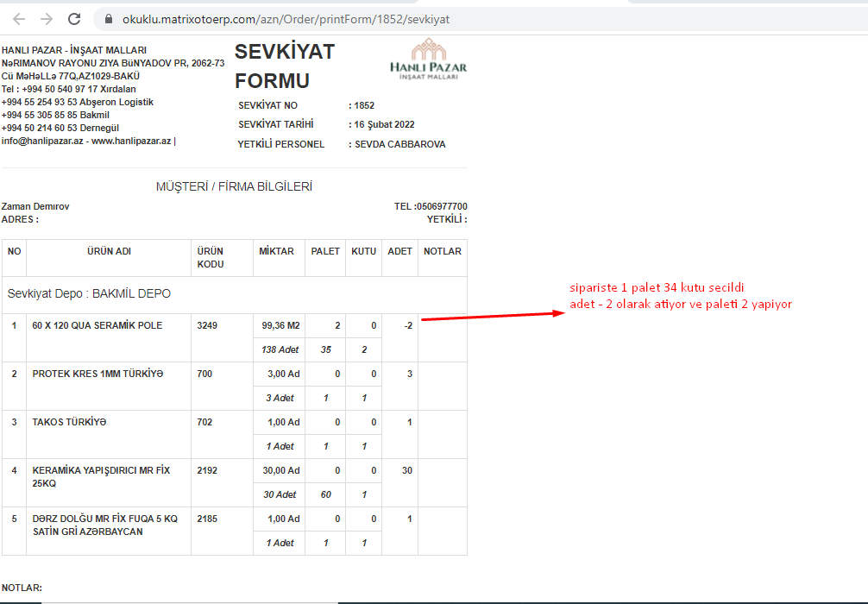Click the MİKTAR column header
The width and height of the screenshot is (868, 604).
tap(277, 251)
